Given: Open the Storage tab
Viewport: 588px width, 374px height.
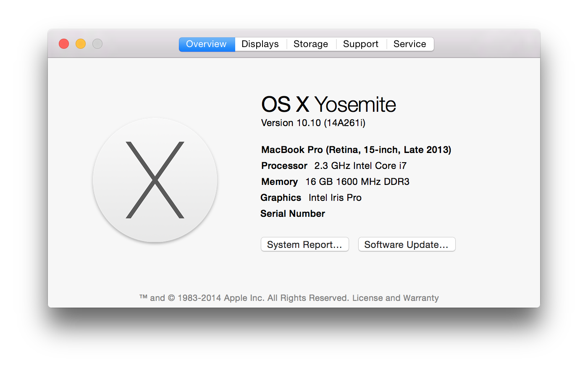Looking at the screenshot, I should click(311, 44).
